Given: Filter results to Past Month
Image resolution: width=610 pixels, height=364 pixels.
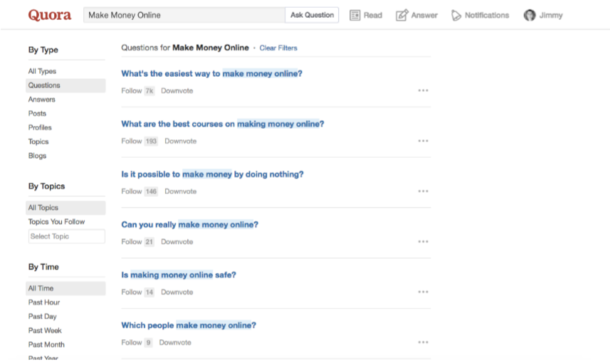Looking at the screenshot, I should [46, 345].
